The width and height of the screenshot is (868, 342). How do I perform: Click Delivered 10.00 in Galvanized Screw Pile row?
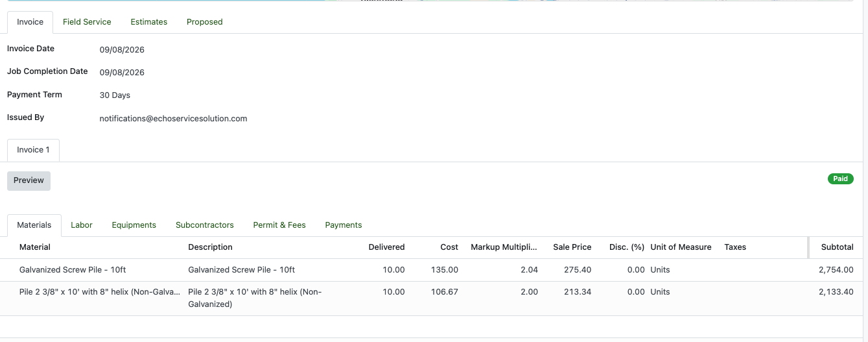coord(393,270)
